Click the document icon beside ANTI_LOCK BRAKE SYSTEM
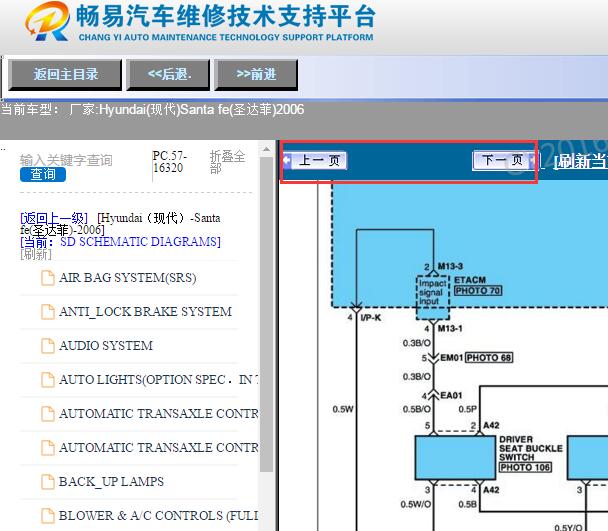 click(48, 312)
